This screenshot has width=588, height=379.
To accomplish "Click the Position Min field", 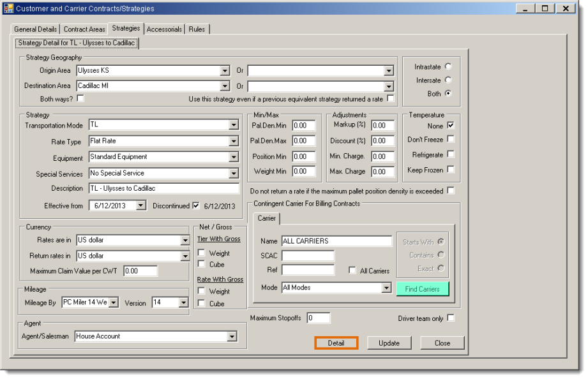I will [304, 157].
